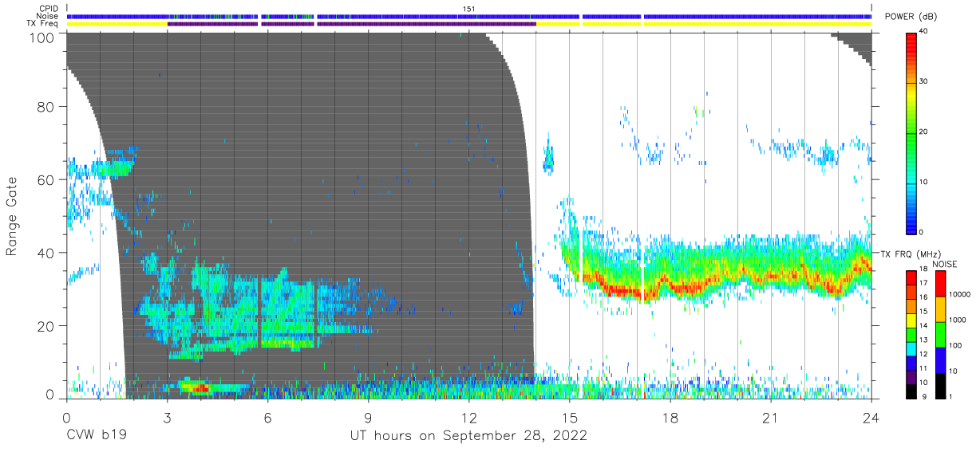Click the 40 label on power colorbar
The width and height of the screenshot is (980, 452).
924,31
